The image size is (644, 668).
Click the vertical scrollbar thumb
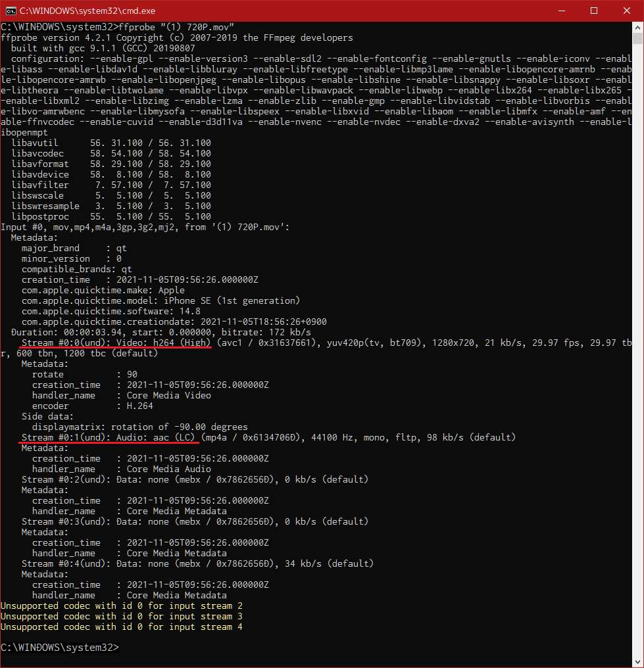637,38
